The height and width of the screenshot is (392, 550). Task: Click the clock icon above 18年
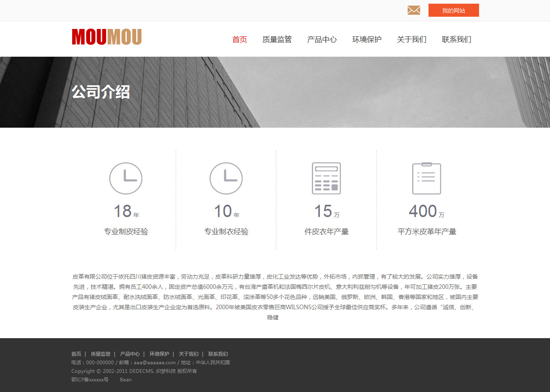point(126,179)
